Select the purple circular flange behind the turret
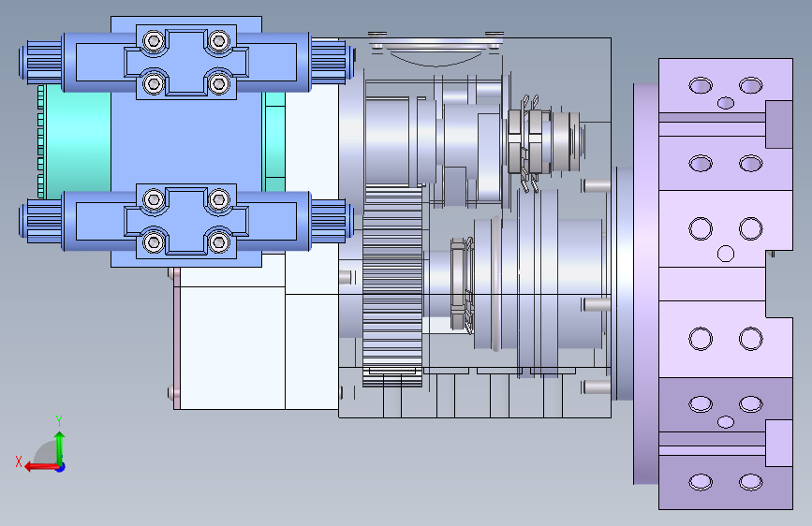The height and width of the screenshot is (526, 812). (646, 284)
